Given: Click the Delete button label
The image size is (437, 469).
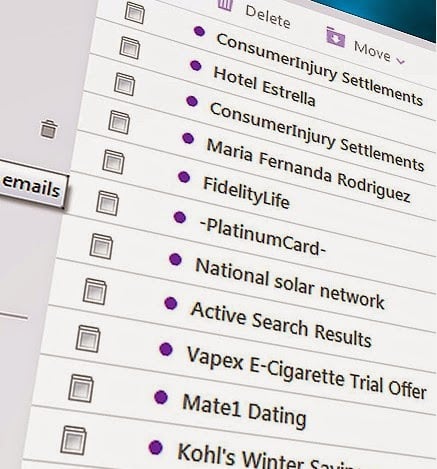Looking at the screenshot, I should click(x=268, y=16).
